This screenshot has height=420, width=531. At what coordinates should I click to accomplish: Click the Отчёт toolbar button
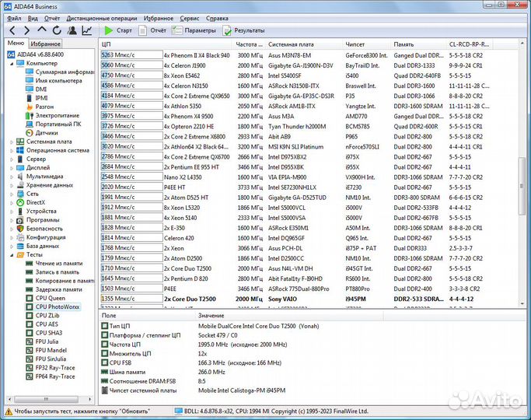152,30
